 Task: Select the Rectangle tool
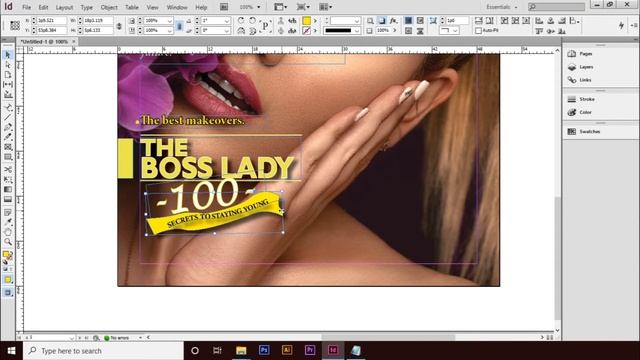[x=8, y=157]
